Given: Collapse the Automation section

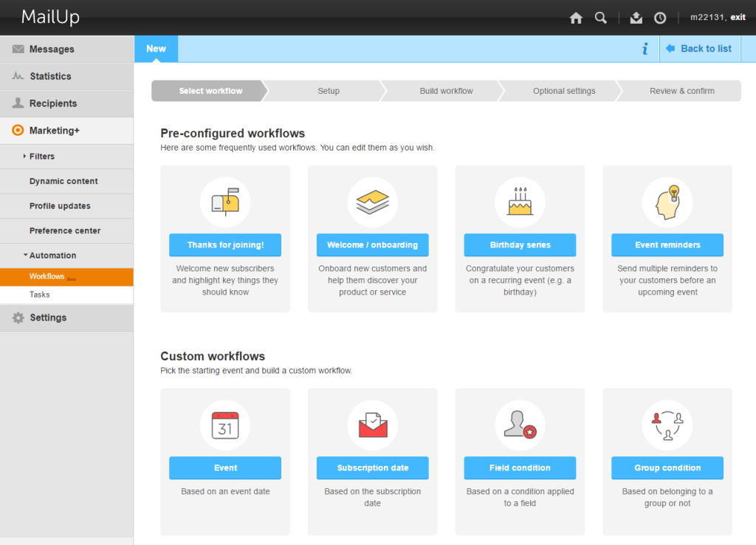Looking at the screenshot, I should (52, 256).
